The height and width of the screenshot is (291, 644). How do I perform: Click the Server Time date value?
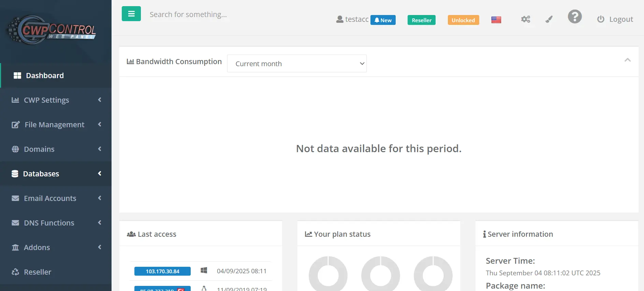(x=543, y=273)
